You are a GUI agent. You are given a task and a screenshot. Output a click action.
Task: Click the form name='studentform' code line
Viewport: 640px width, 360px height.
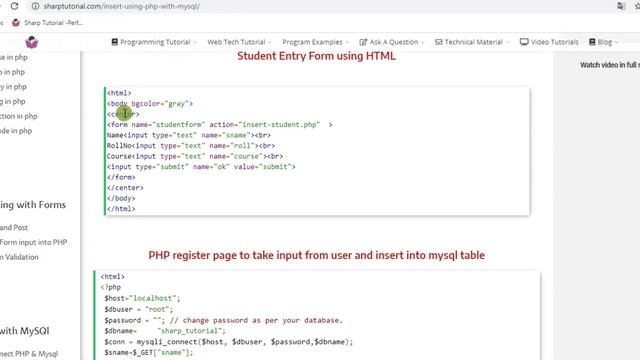pyautogui.click(x=220, y=124)
